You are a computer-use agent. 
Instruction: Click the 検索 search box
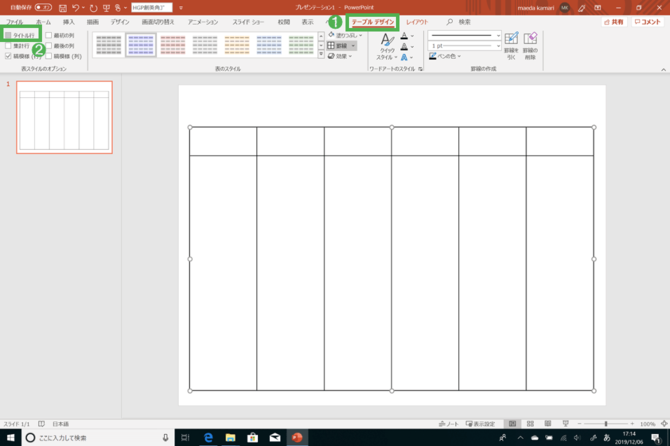point(459,22)
